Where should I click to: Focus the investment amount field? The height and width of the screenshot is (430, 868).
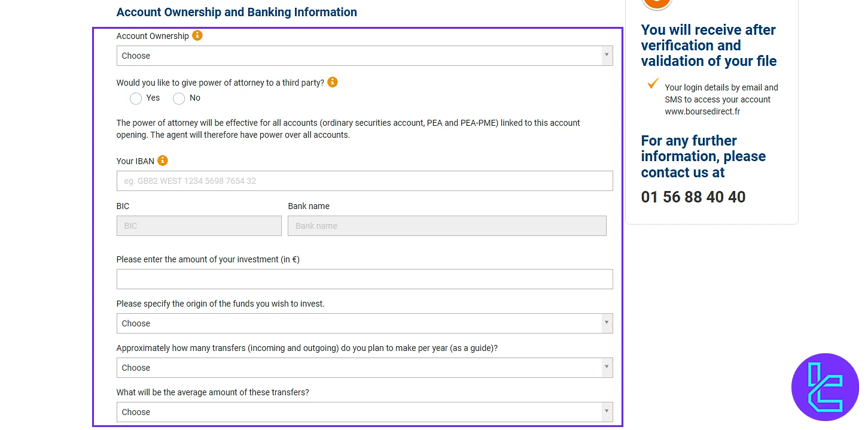(365, 278)
